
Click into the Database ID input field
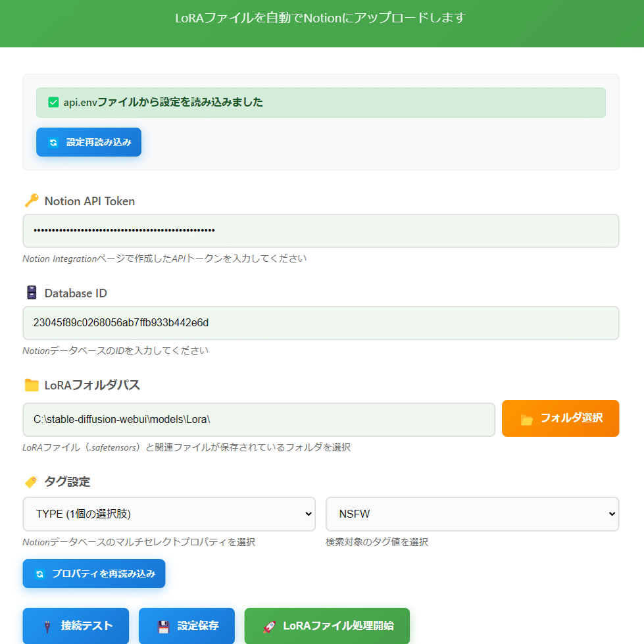click(321, 323)
